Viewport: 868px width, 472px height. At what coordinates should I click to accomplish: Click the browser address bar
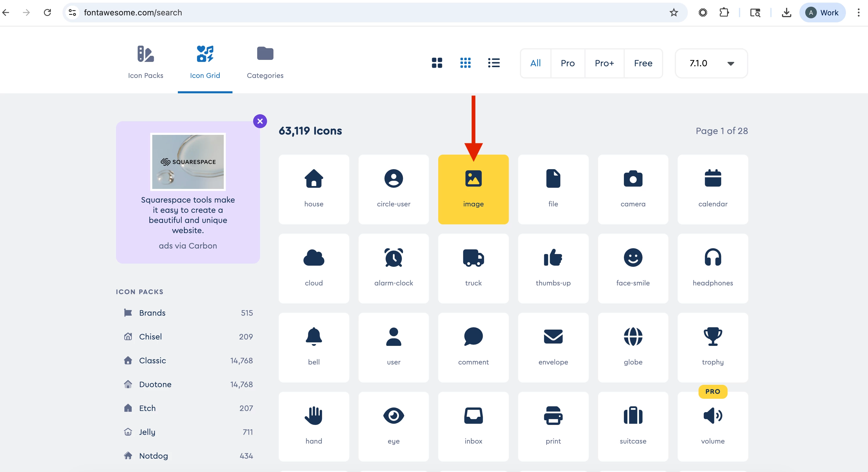coord(371,12)
